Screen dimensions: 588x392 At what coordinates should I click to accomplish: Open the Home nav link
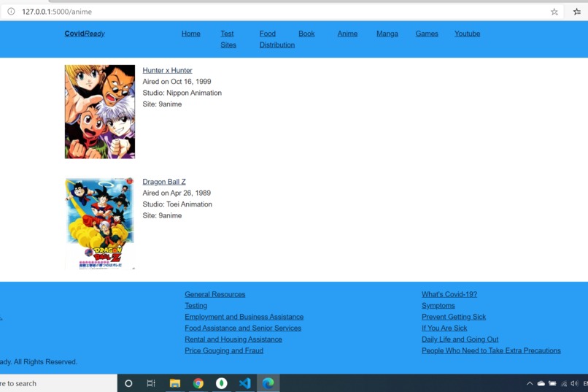click(x=191, y=34)
